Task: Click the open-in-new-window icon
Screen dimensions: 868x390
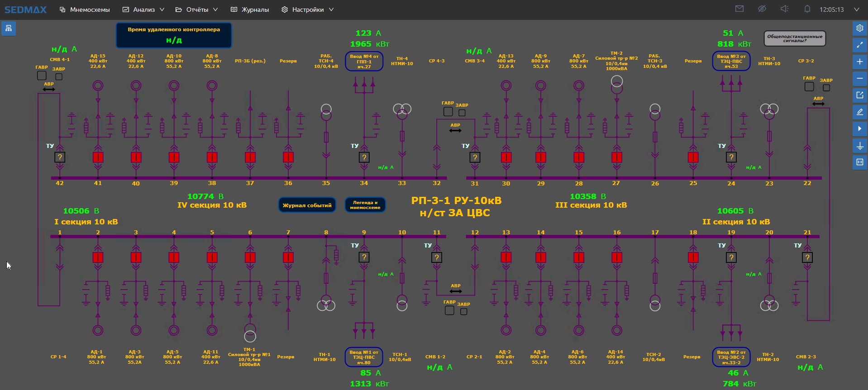Action: (x=859, y=95)
